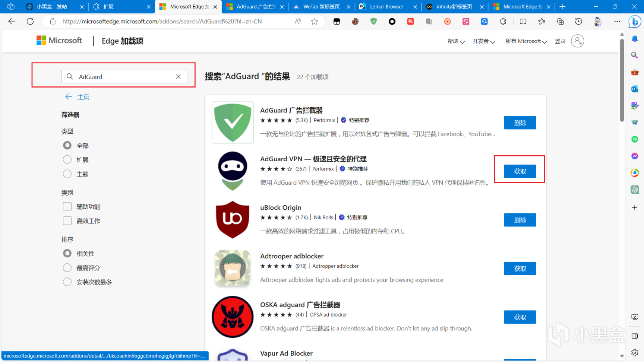Open the Bing Copilot sidebar button
644x362 pixels.
634,22
